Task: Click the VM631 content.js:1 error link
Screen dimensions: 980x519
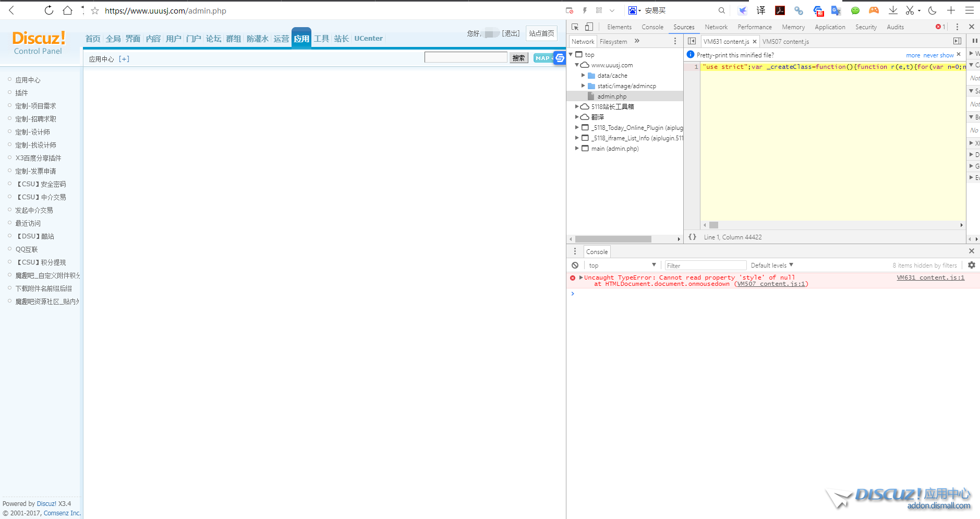Action: point(930,277)
